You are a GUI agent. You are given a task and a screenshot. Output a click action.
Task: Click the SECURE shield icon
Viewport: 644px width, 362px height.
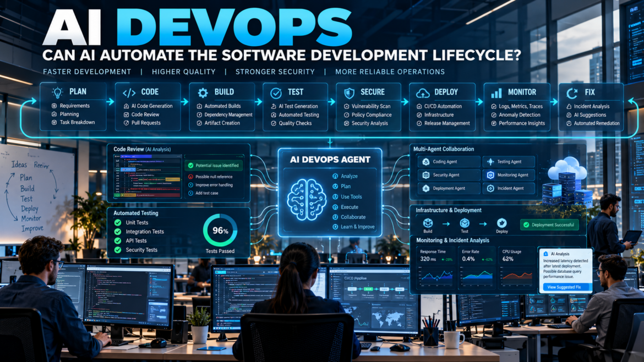349,93
